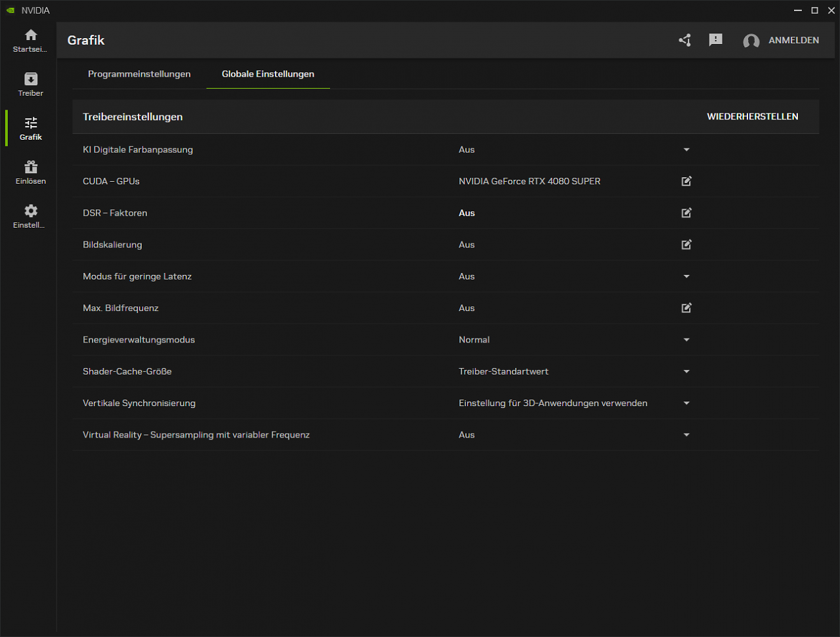The height and width of the screenshot is (637, 840).
Task: Click the Vertikale Synchronisierung label
Action: click(139, 403)
